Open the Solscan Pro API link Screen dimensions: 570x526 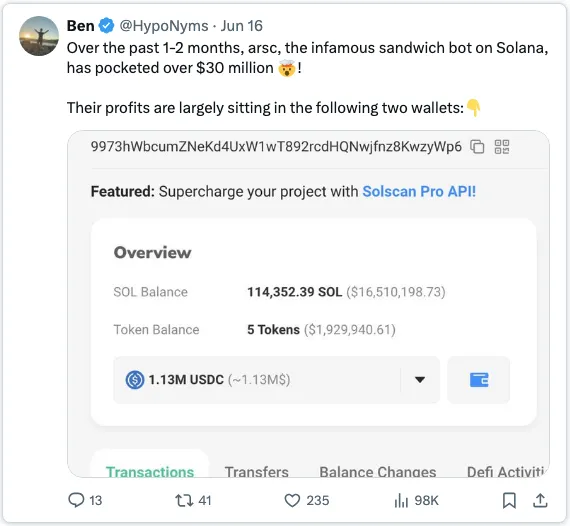[x=419, y=192]
